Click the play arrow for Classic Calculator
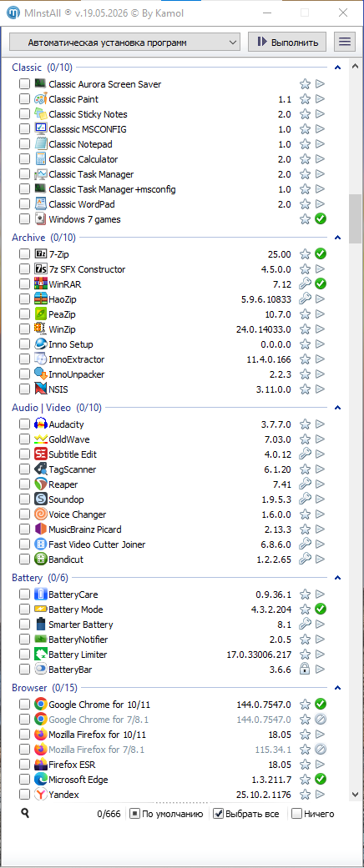This screenshot has height=868, width=364. tap(321, 159)
